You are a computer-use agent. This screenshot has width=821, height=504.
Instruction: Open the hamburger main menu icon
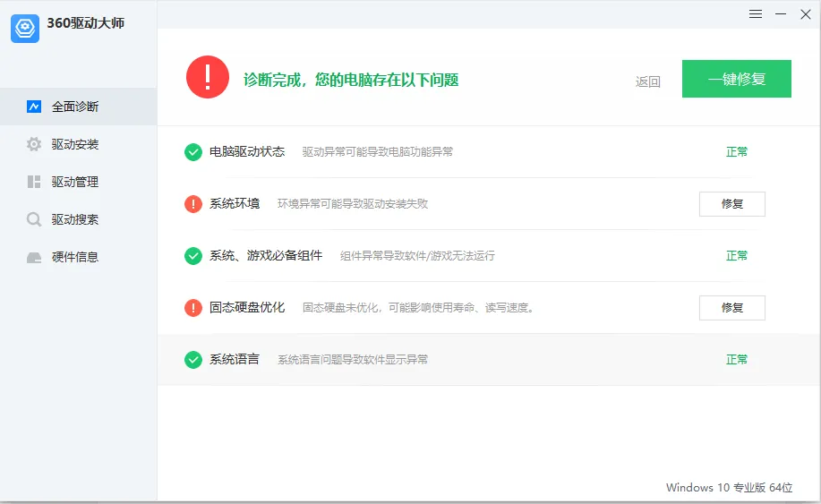click(x=755, y=14)
